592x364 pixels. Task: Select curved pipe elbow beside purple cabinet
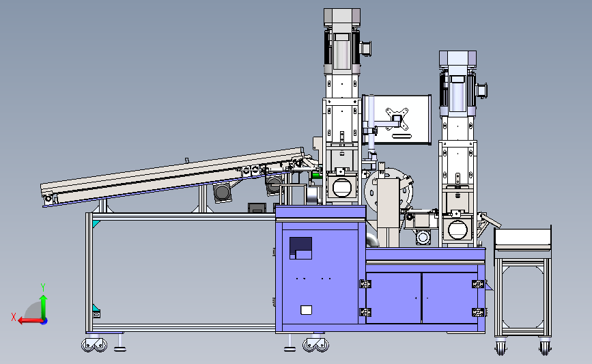pos(373,240)
